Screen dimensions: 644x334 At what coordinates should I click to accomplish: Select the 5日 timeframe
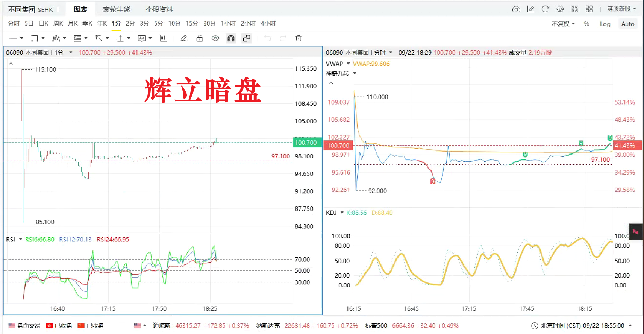click(29, 23)
